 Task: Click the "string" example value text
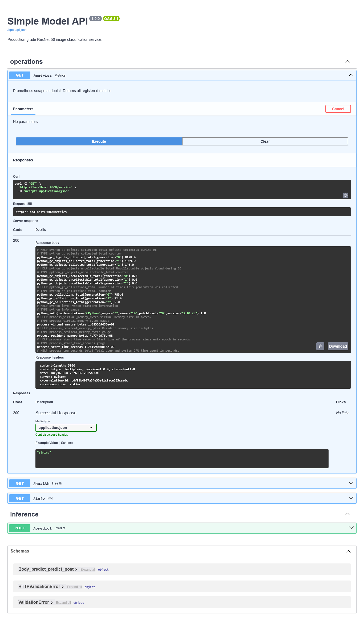point(44,452)
